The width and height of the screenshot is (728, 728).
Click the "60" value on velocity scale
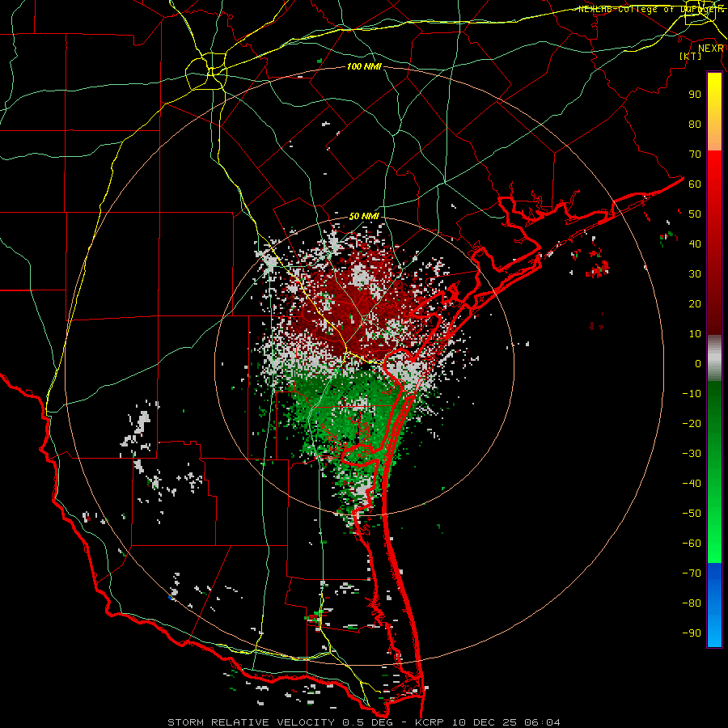click(695, 184)
